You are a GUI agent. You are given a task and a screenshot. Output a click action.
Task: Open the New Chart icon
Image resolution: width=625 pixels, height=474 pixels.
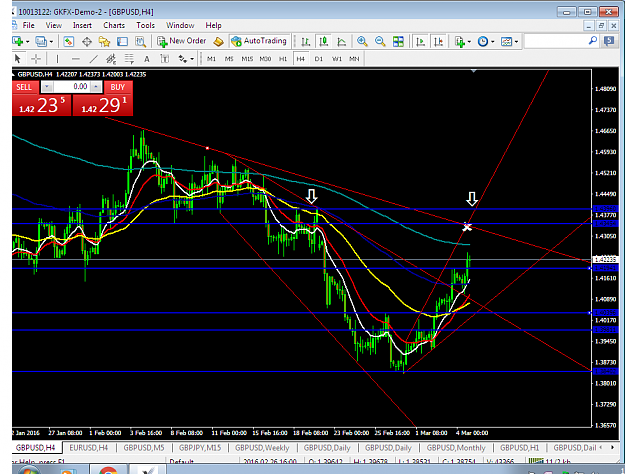point(18,41)
